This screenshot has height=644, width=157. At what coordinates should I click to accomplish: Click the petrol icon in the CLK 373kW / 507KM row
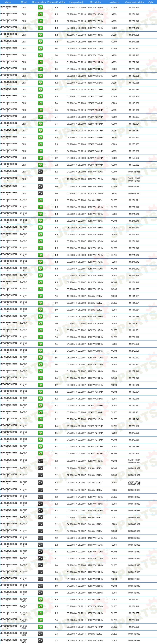(40, 165)
